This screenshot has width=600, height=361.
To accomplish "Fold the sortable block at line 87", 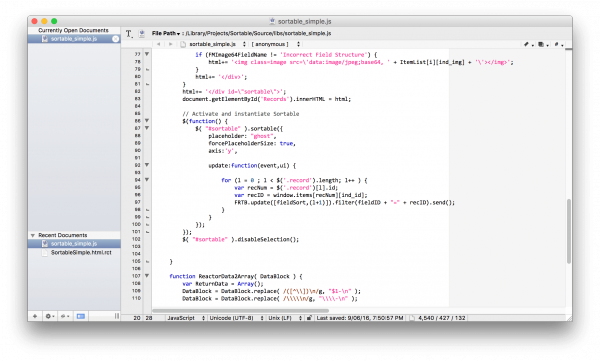I will click(147, 128).
